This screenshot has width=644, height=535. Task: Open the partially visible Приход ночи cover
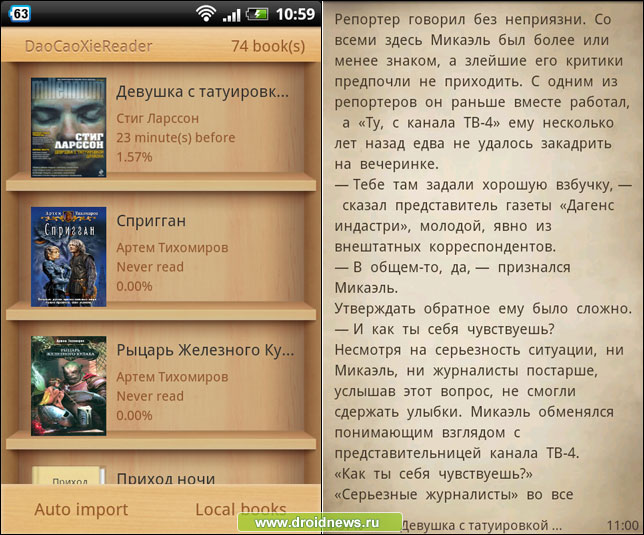(x=68, y=476)
